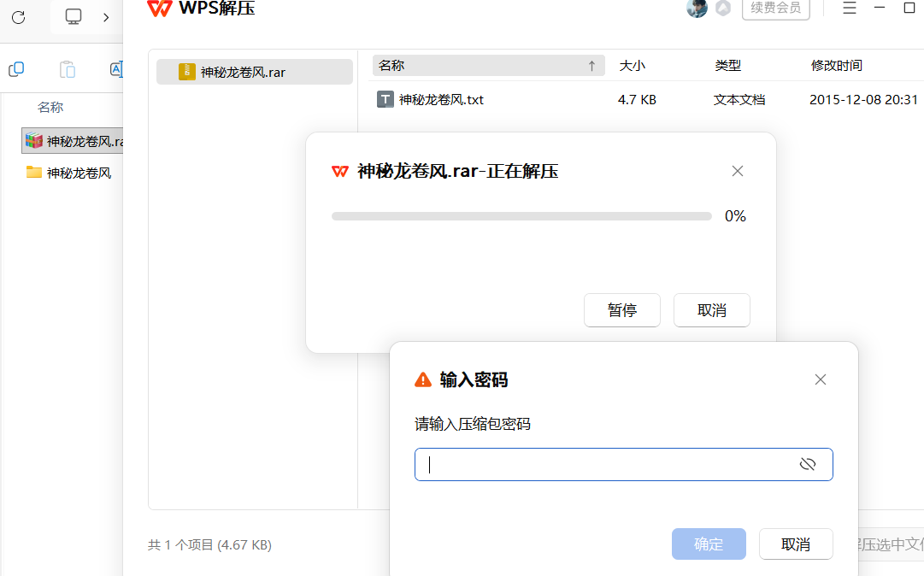Click the 确定 button
Viewport: 924px width, 576px height.
(x=709, y=544)
